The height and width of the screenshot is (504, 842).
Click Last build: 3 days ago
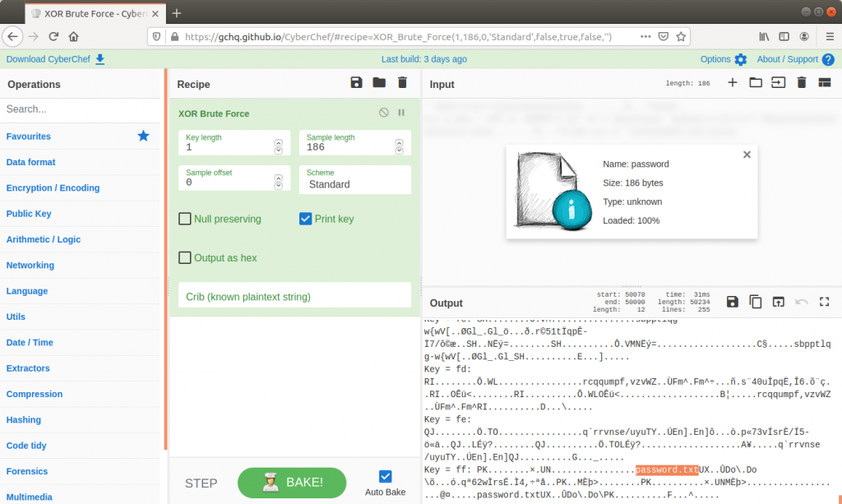423,59
